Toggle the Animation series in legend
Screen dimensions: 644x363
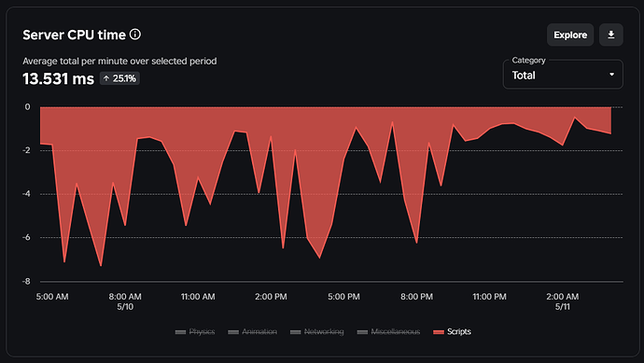[252, 332]
